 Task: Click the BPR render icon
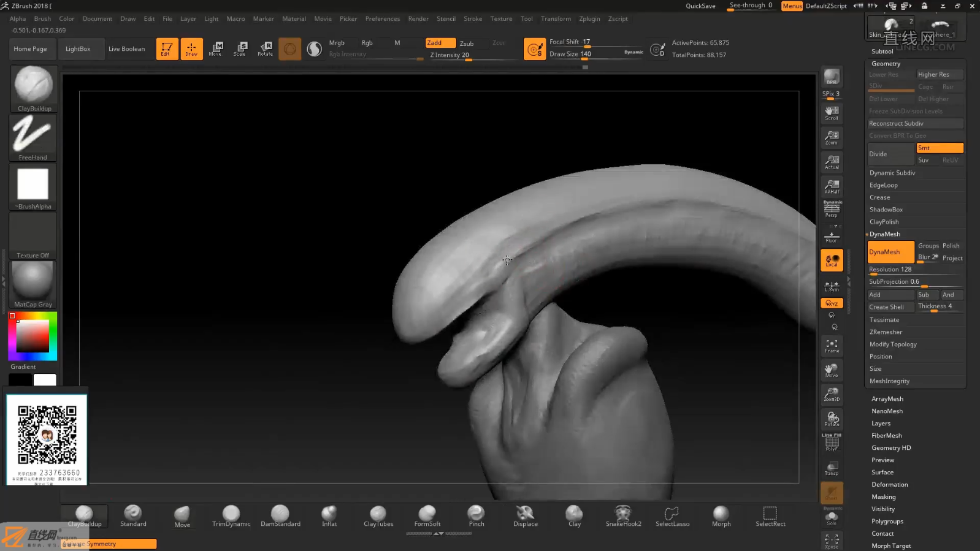832,77
